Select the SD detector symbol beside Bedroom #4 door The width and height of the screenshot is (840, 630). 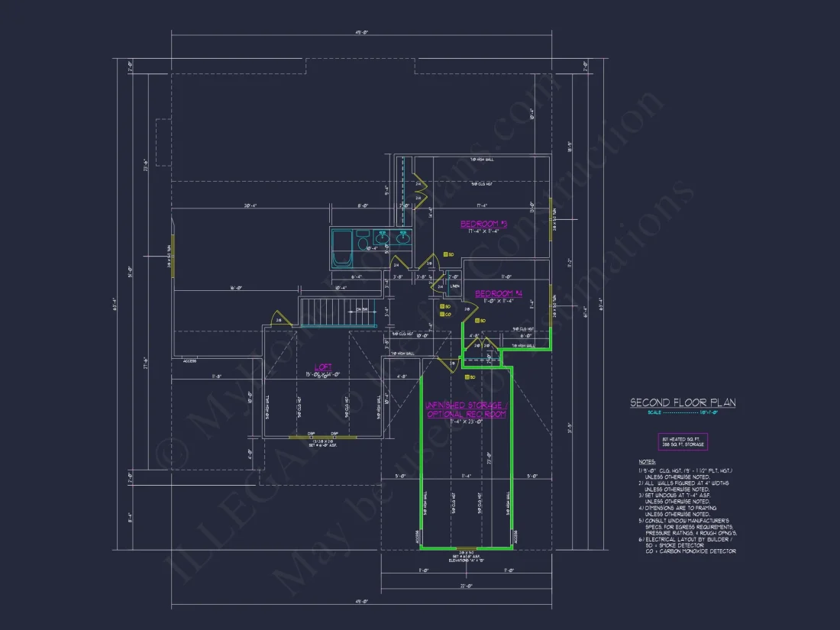(x=477, y=320)
